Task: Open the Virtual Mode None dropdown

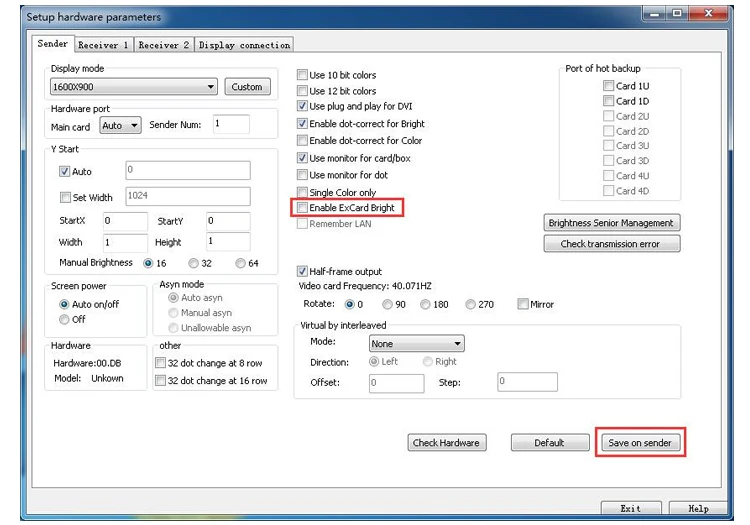Action: pos(417,343)
